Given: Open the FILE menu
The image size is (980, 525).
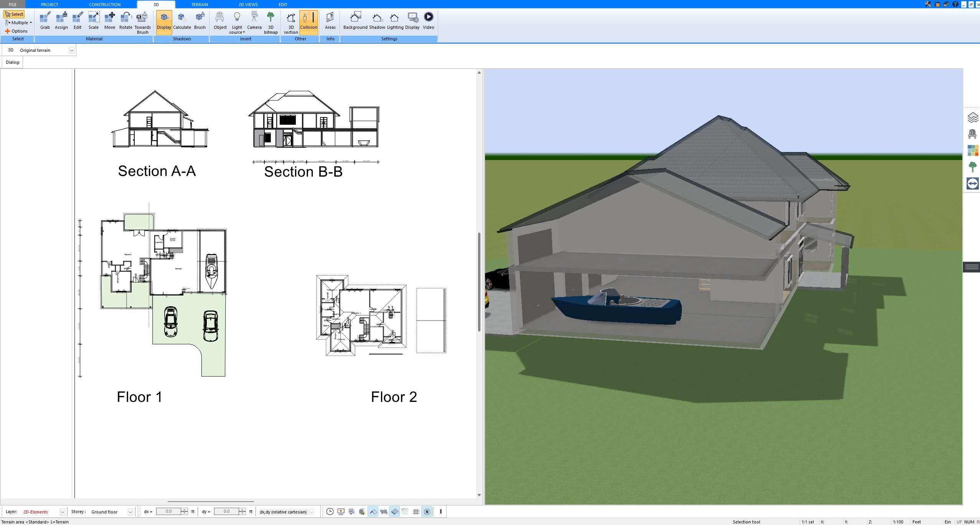Looking at the screenshot, I should (x=12, y=4).
